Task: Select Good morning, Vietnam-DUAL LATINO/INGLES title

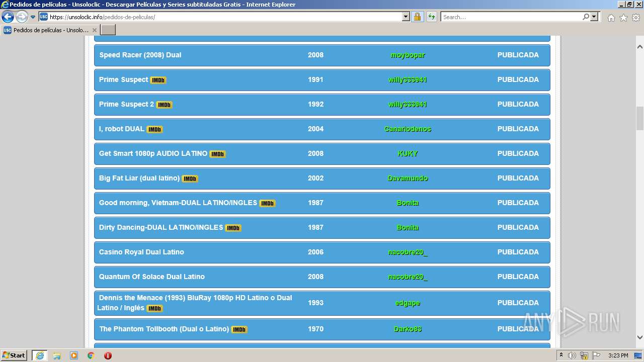Action: coord(178,203)
